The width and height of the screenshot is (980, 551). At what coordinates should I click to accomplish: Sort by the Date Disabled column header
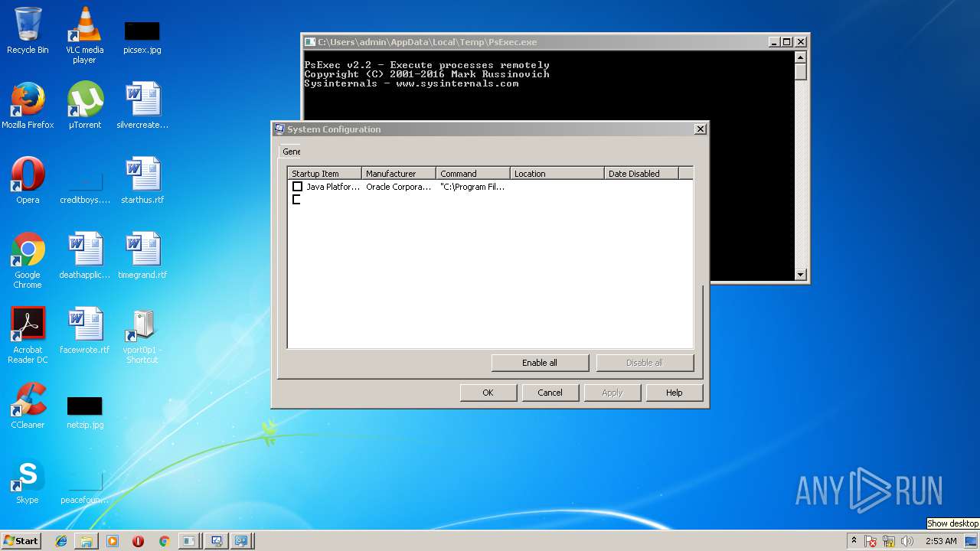click(642, 174)
